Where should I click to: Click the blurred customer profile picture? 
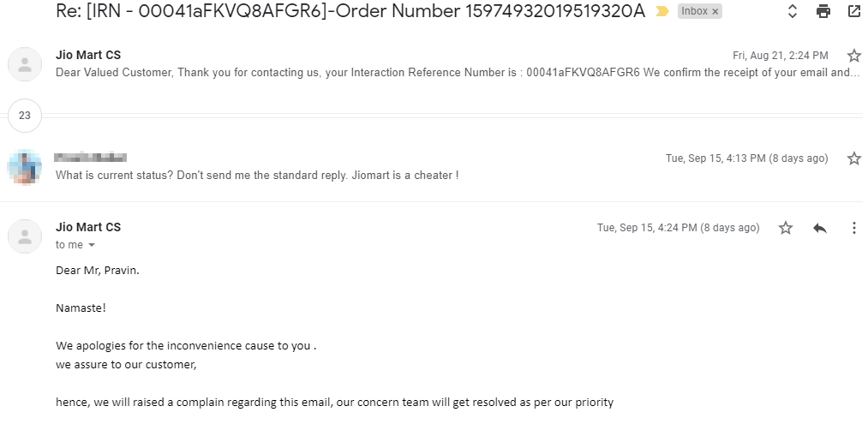click(25, 166)
